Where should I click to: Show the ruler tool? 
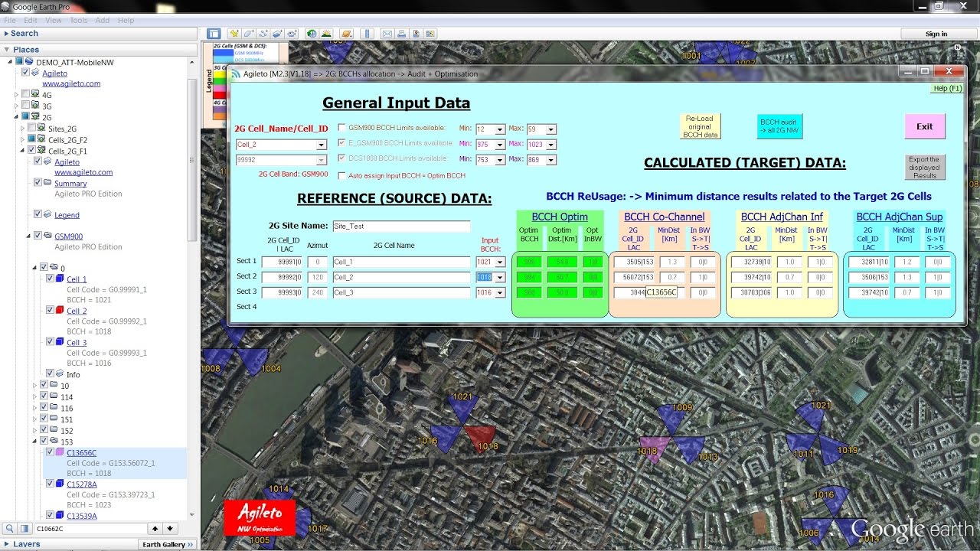[367, 34]
